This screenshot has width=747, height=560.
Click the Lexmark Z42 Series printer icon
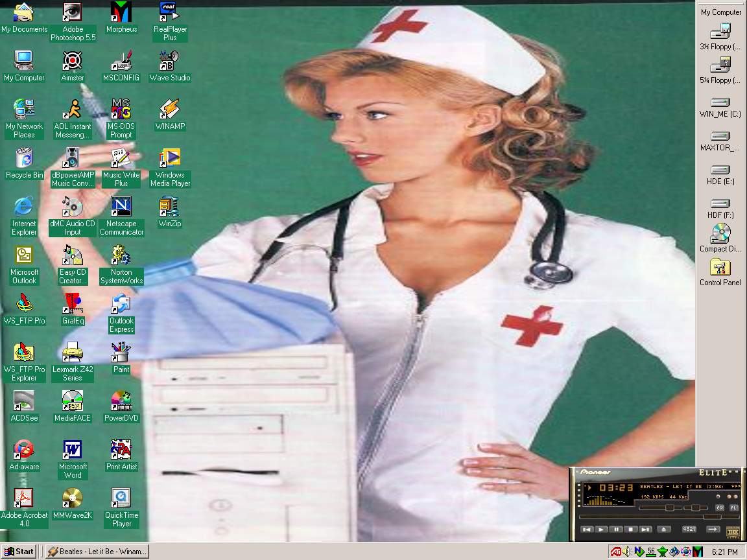pos(73,362)
